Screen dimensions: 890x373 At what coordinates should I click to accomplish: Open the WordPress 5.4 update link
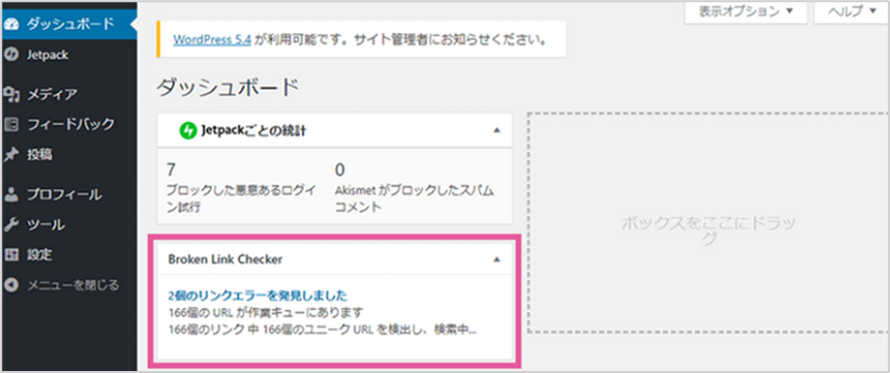[212, 40]
